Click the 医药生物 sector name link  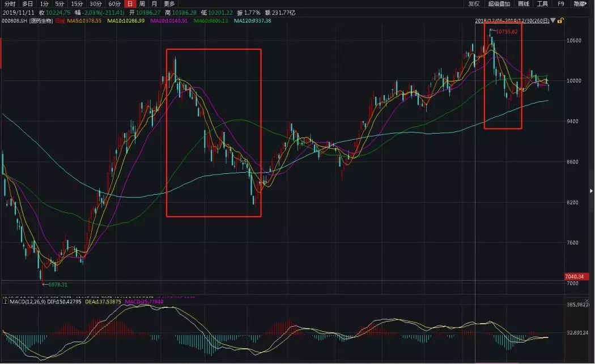(42, 20)
